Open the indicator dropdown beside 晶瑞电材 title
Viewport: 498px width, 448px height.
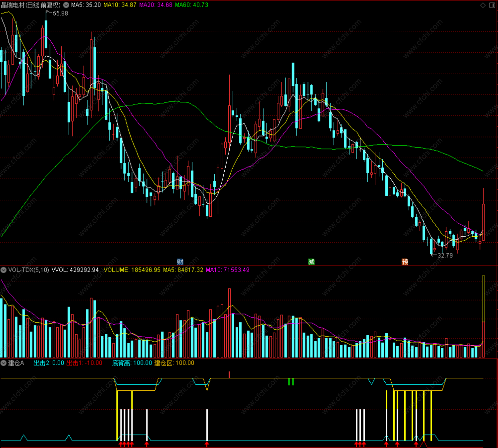(66, 5)
